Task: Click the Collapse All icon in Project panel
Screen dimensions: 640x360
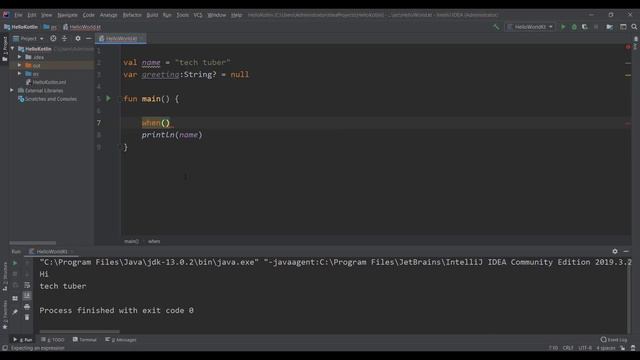Action: coord(64,38)
